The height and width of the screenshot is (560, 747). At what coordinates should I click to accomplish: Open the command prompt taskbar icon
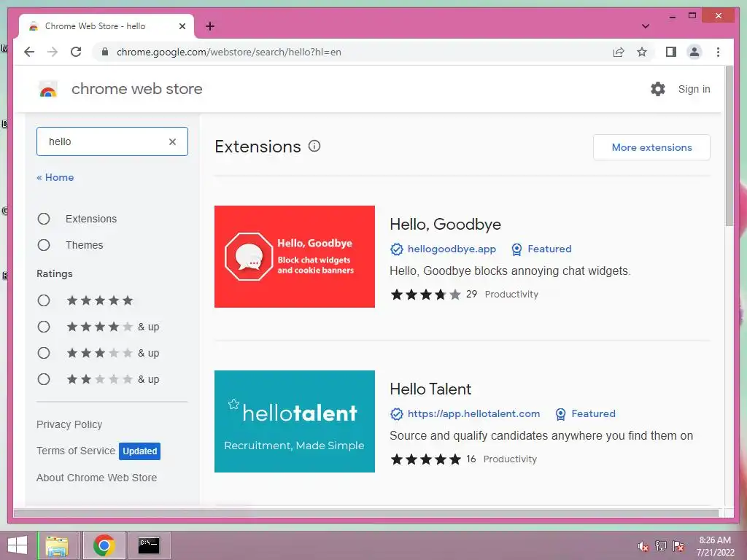149,545
